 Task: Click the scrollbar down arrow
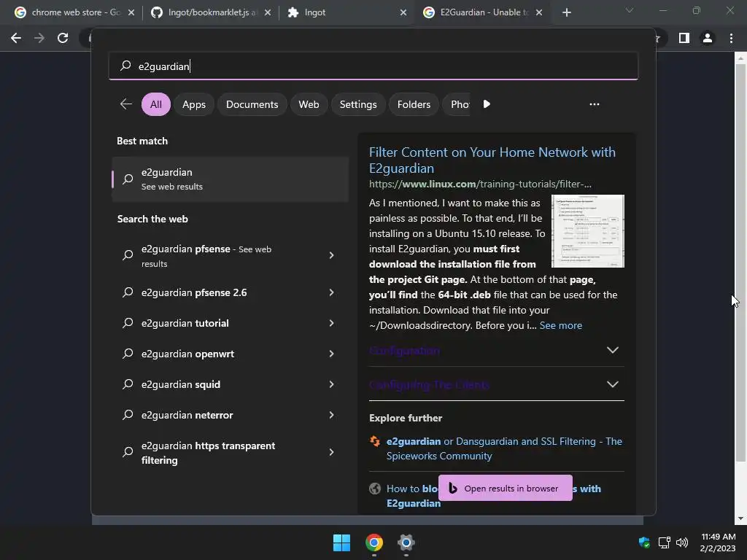740,518
